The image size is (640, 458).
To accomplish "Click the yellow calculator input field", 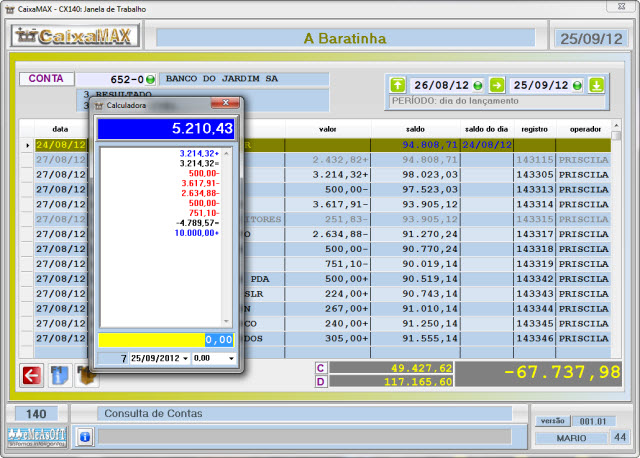I will pos(166,340).
